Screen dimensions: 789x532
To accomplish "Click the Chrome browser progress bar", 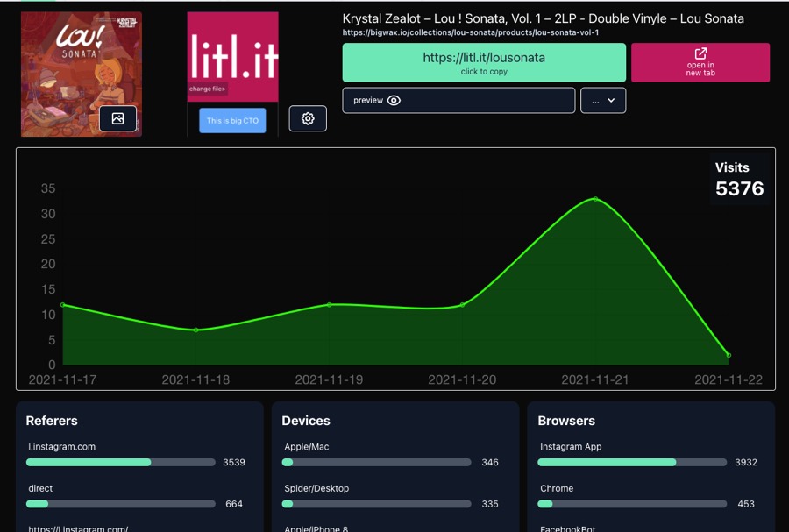I will point(632,504).
